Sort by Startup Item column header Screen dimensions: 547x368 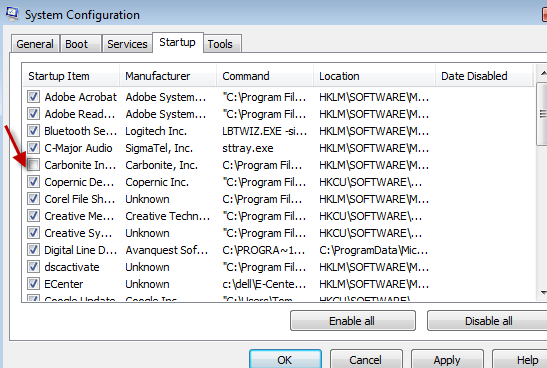click(x=71, y=76)
